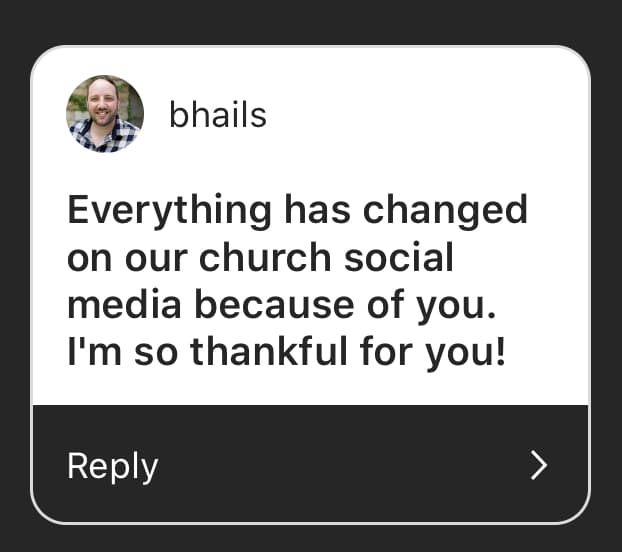Click the dark background above the message card

pos(311,22)
